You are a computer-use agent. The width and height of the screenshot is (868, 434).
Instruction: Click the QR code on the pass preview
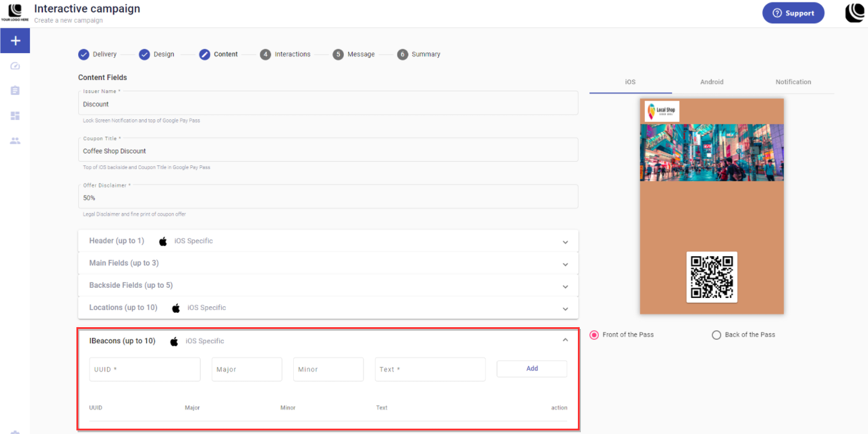click(x=712, y=277)
